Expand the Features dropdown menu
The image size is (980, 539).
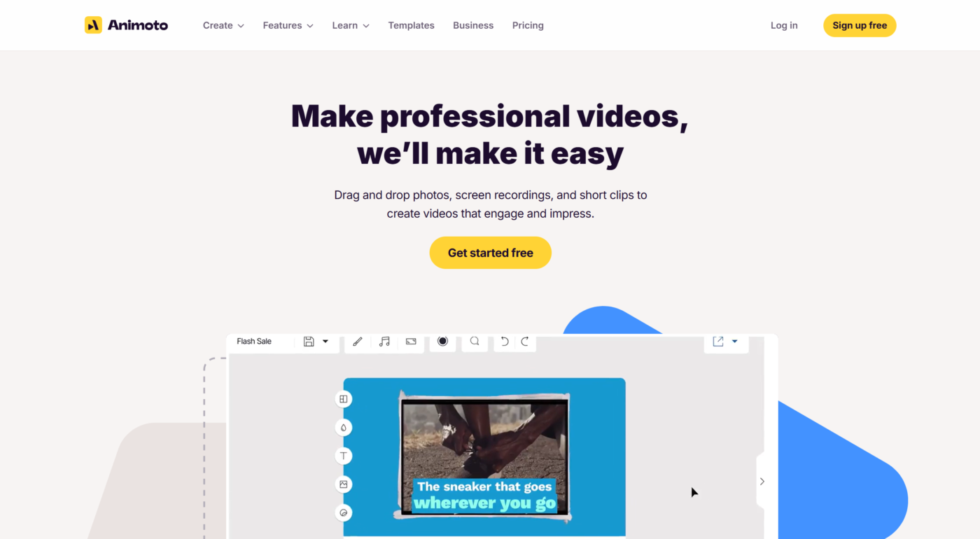tap(288, 25)
